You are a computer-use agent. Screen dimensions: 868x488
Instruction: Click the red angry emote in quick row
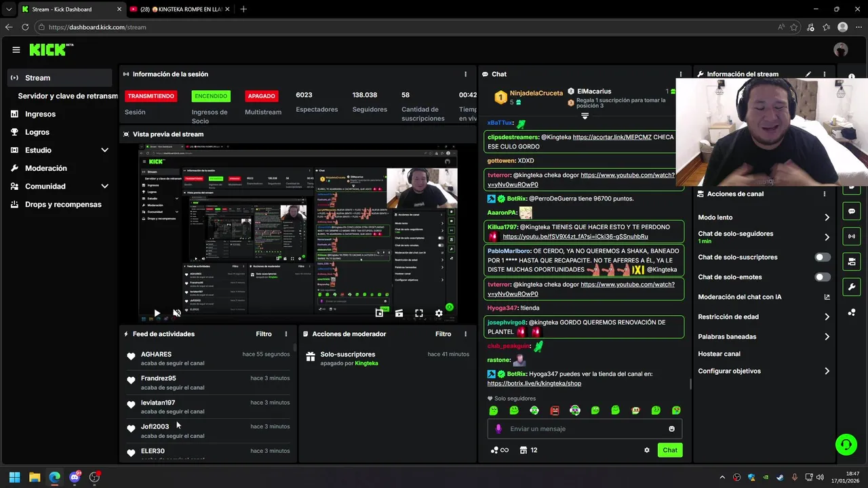555,410
